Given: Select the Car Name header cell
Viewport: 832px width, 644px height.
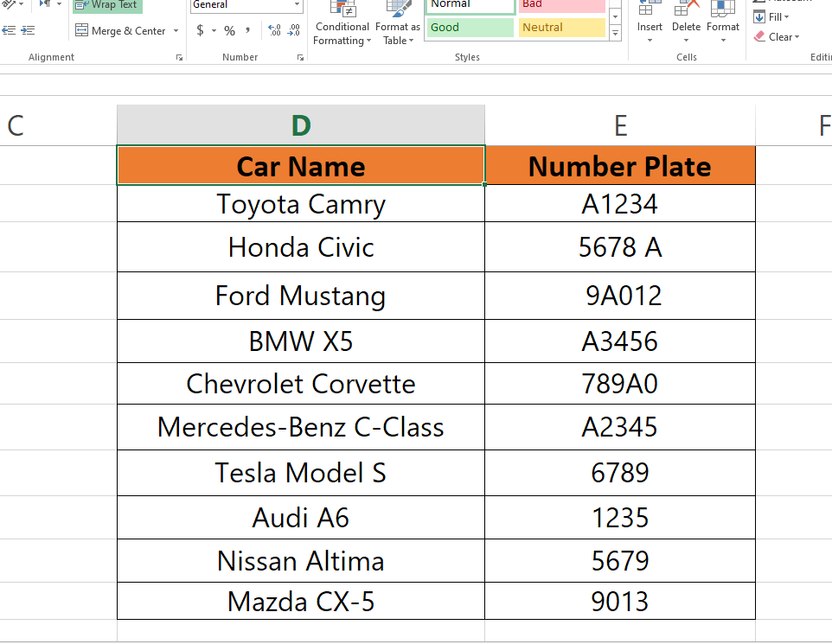Looking at the screenshot, I should click(x=301, y=165).
